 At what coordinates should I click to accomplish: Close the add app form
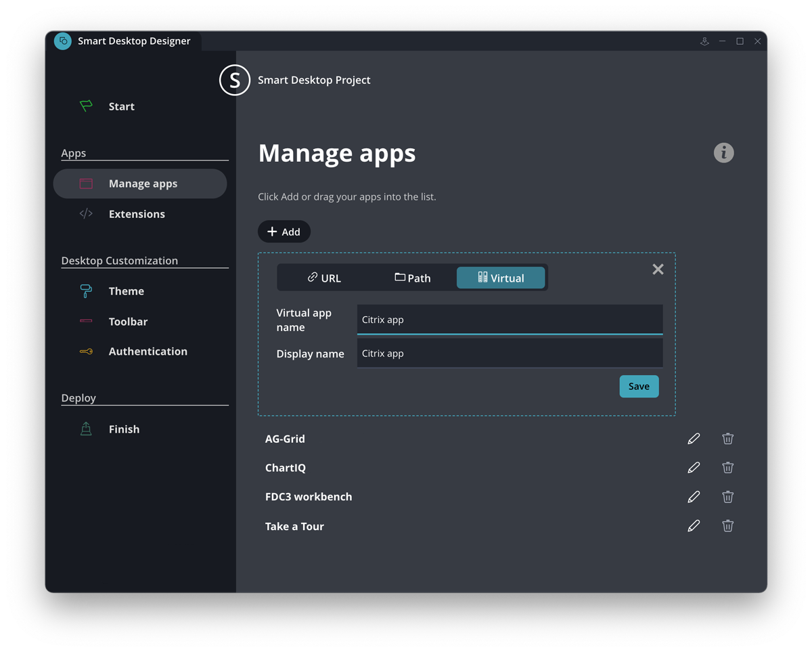point(658,269)
